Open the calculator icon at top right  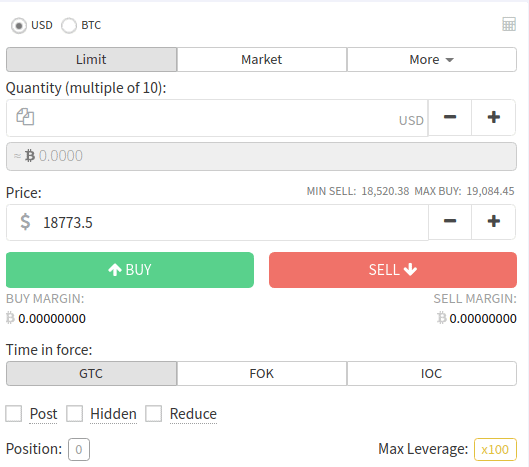click(x=509, y=24)
